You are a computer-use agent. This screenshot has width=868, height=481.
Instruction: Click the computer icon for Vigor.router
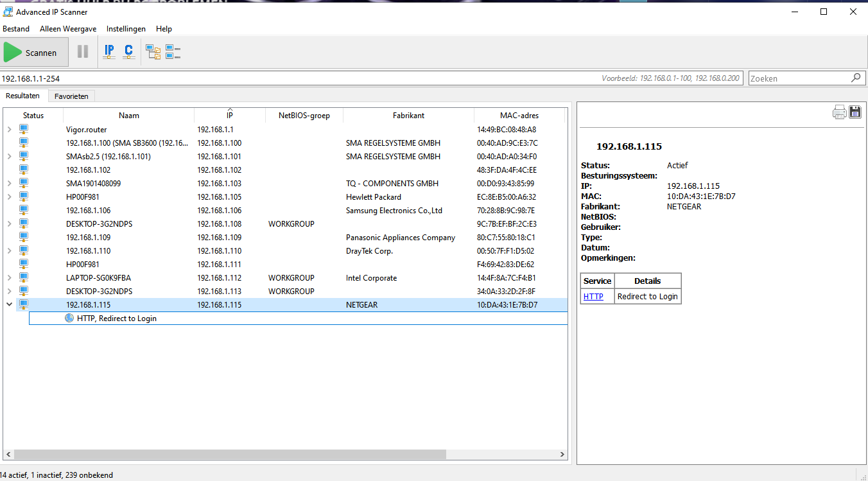coord(24,129)
